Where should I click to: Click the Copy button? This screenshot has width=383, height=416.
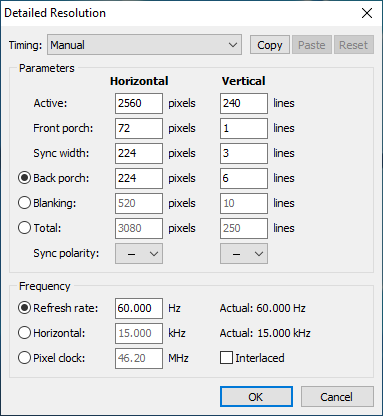[x=270, y=45]
